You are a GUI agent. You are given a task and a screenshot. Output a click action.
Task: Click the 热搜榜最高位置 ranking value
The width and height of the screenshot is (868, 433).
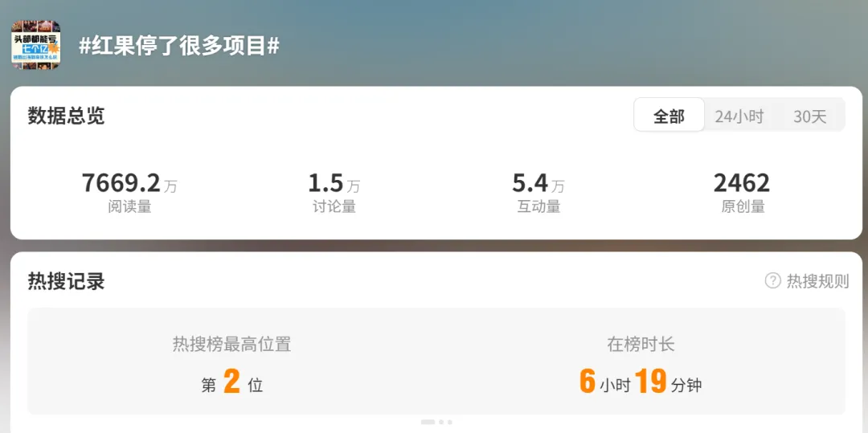pos(232,382)
